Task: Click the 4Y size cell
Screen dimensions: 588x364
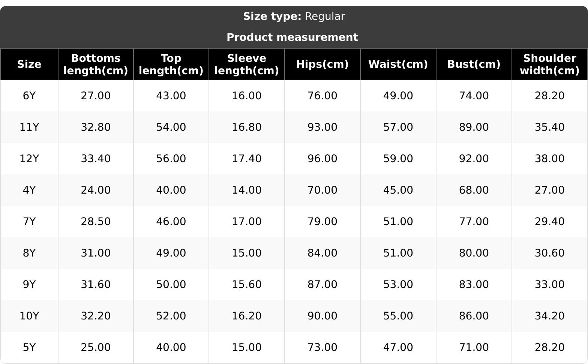Action: click(x=29, y=190)
